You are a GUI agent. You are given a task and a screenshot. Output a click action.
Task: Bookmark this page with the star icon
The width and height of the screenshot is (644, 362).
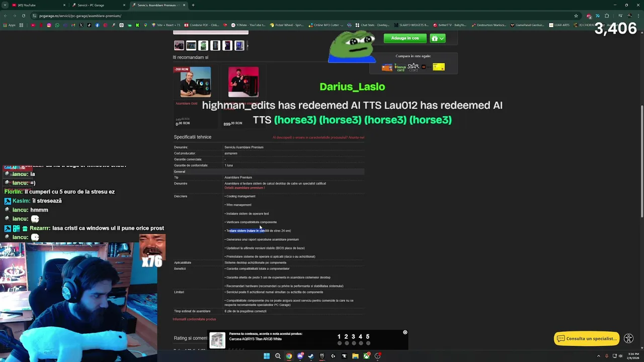576,16
